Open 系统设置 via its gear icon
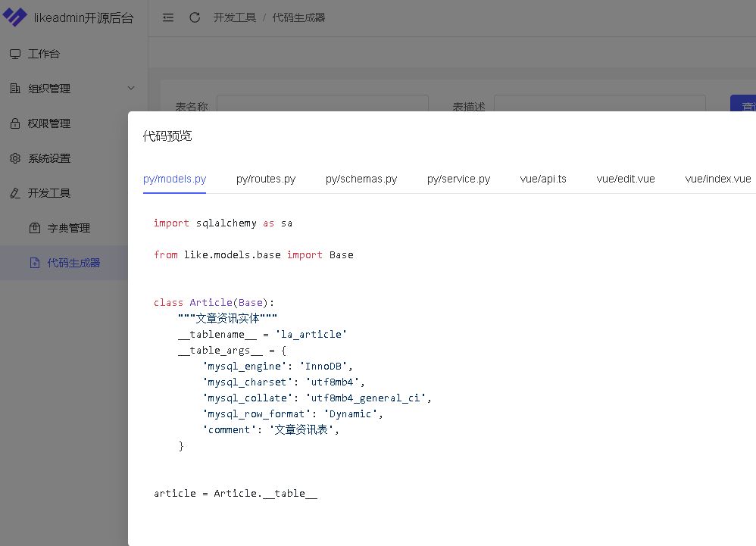 [15, 158]
